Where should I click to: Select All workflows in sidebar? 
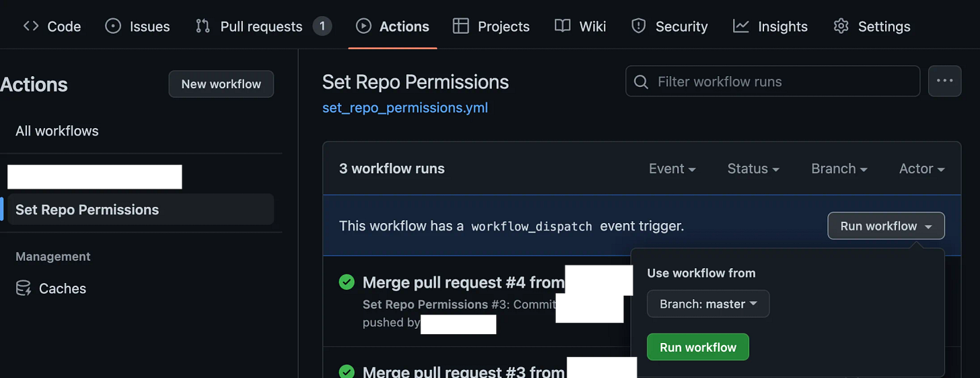tap(57, 131)
